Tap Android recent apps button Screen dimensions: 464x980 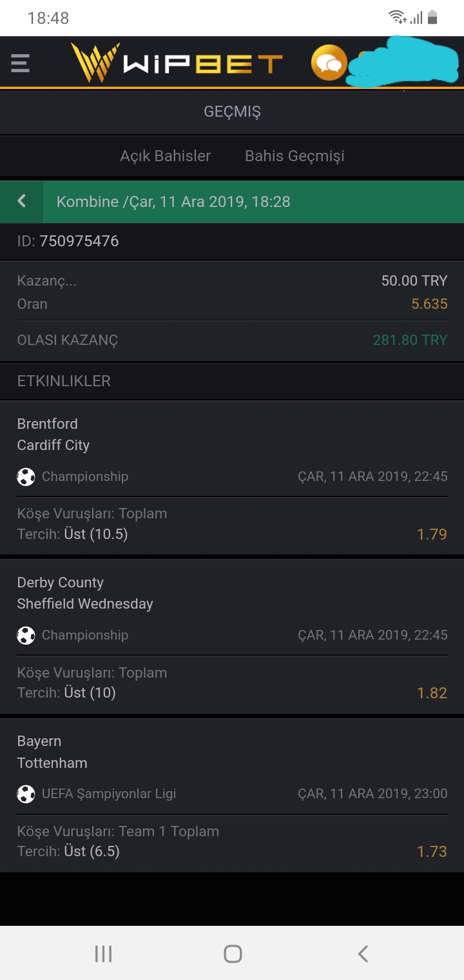pos(103,954)
